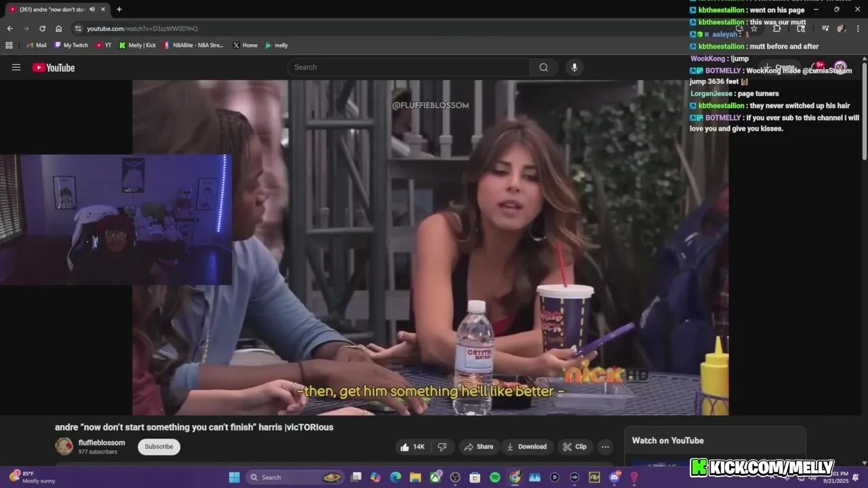Go back with the browser back arrow
Image resolution: width=868 pixels, height=488 pixels.
[x=9, y=28]
